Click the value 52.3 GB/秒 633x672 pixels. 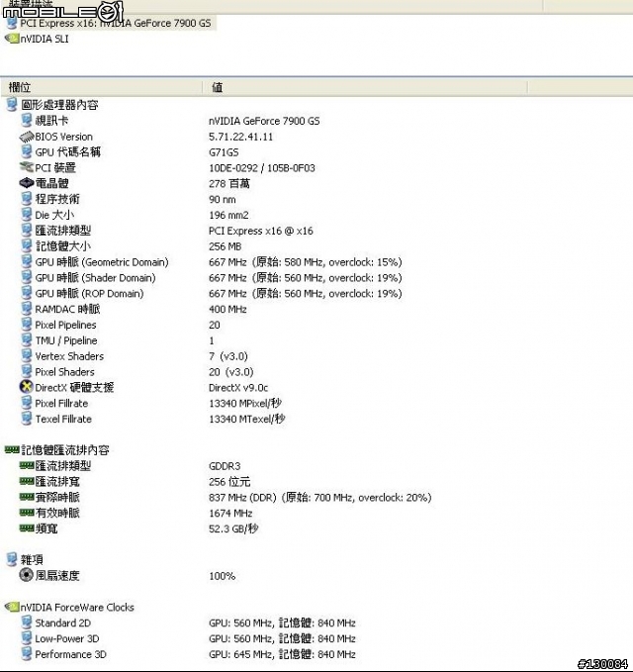[x=233, y=528]
